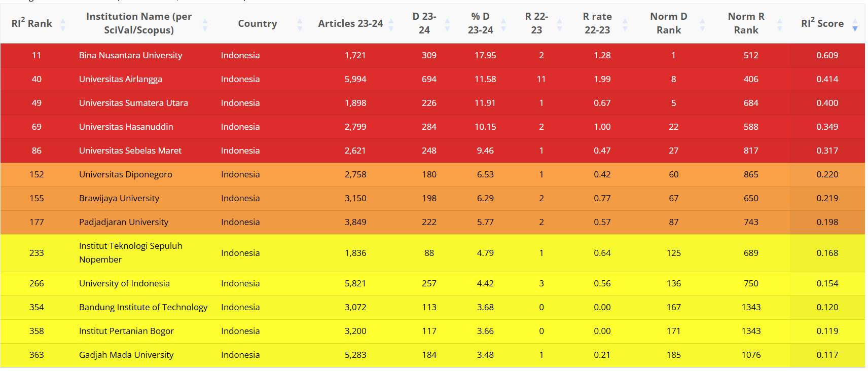Screen dimensions: 868x371
Task: Reverse RI² Score sort using its arrow
Action: (855, 24)
